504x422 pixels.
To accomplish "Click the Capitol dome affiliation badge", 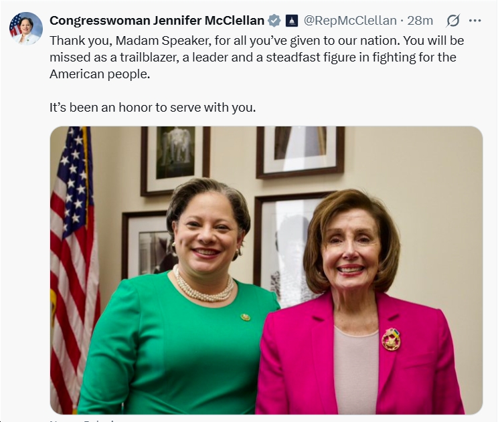I will pos(292,21).
